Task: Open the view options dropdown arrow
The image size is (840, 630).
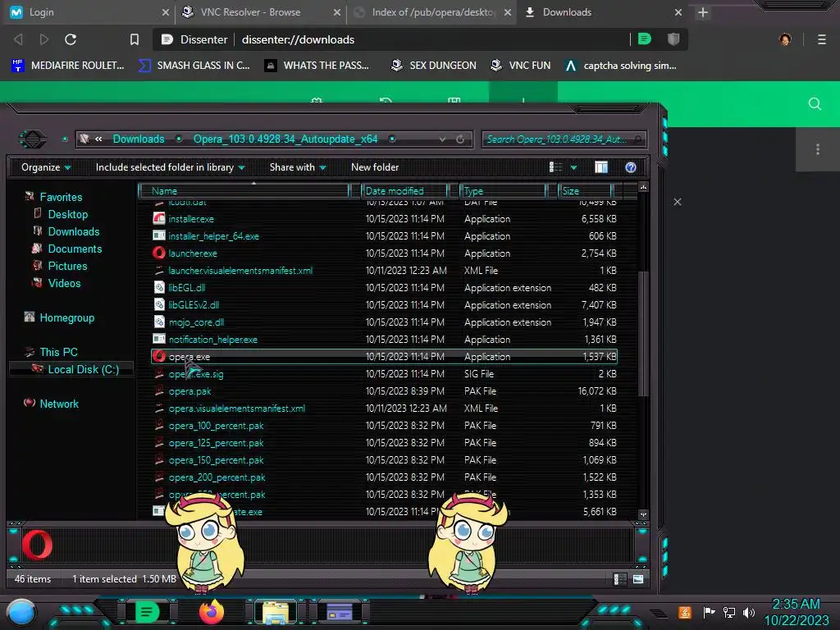Action: point(573,167)
